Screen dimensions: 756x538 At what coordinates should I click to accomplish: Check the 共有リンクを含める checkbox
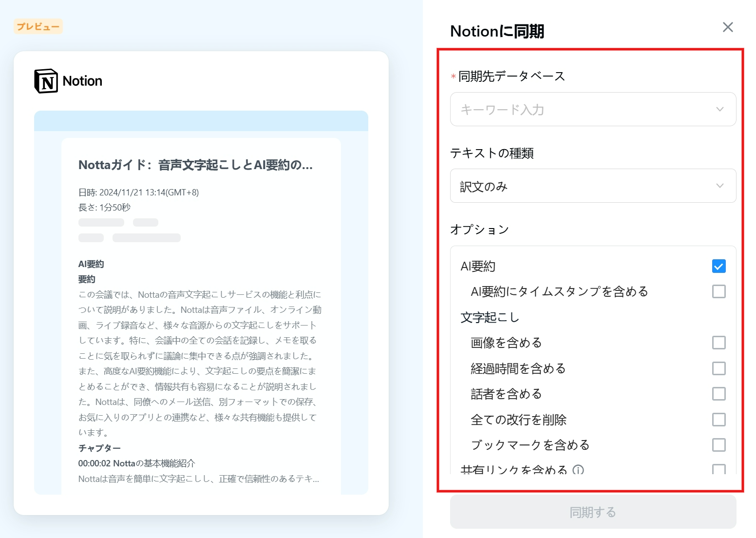[718, 469]
